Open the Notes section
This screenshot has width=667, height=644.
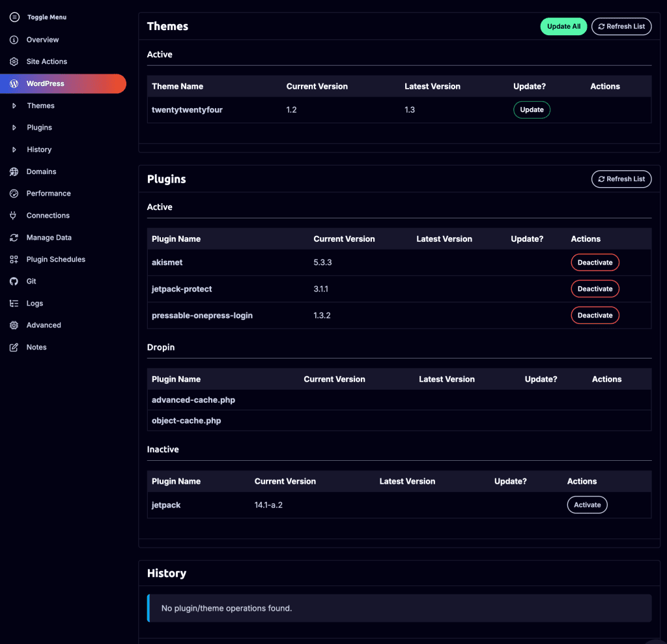(36, 347)
